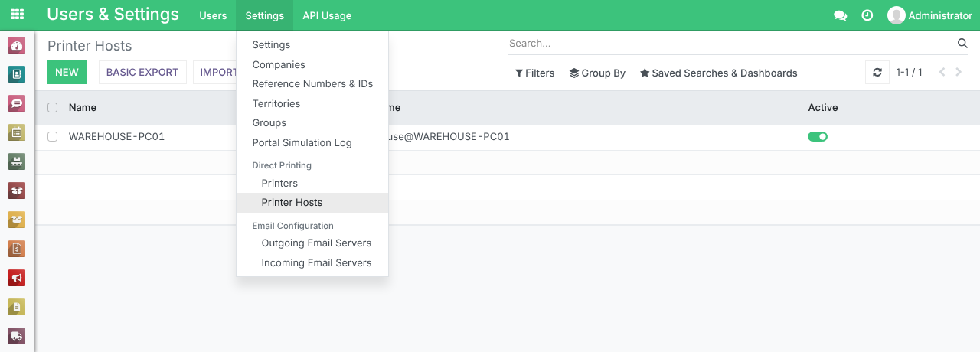Click the Users & Settings app title
The height and width of the screenshot is (352, 980).
pyautogui.click(x=113, y=15)
